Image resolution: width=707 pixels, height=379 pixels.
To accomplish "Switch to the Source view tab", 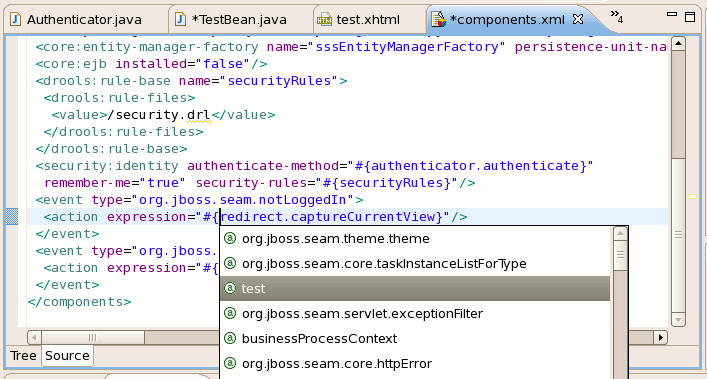I will (67, 356).
